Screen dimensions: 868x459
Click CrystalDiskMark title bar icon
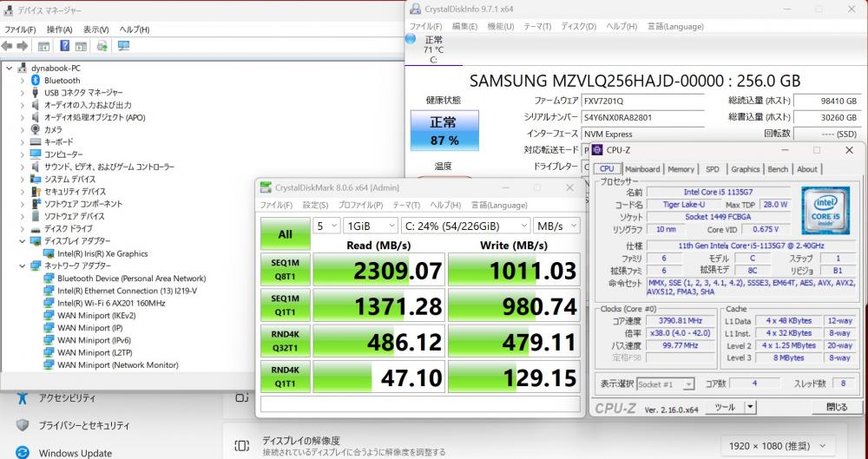coord(266,187)
